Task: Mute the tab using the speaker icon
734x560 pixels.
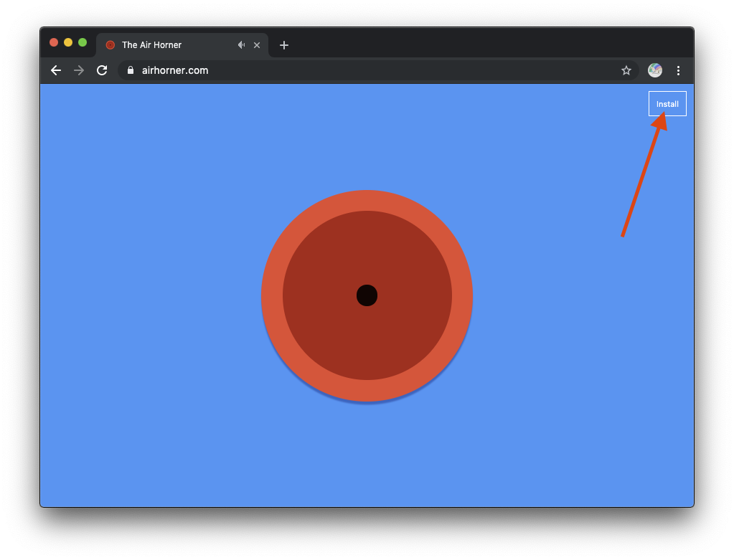Action: point(241,45)
